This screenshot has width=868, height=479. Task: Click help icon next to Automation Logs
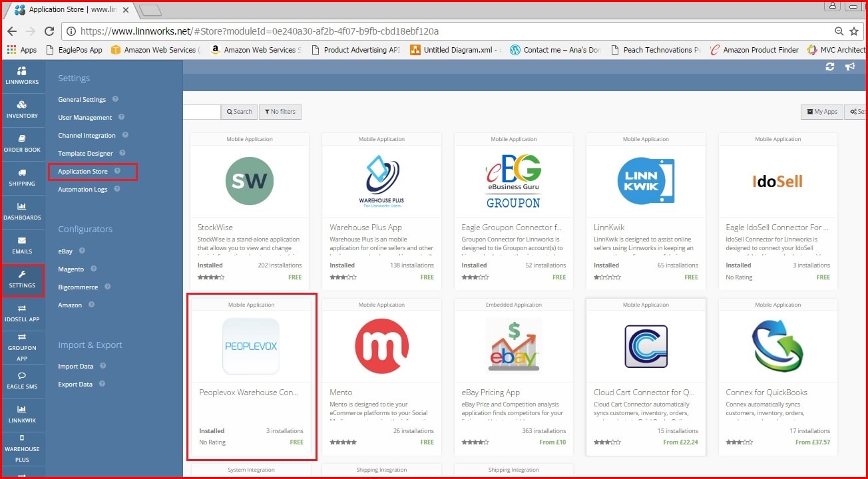[116, 189]
